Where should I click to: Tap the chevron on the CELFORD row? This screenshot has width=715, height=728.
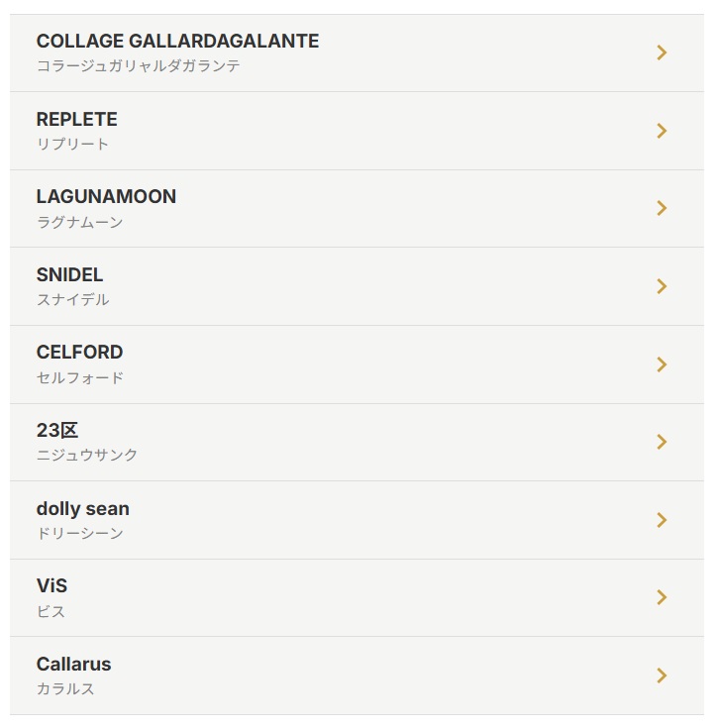[662, 364]
